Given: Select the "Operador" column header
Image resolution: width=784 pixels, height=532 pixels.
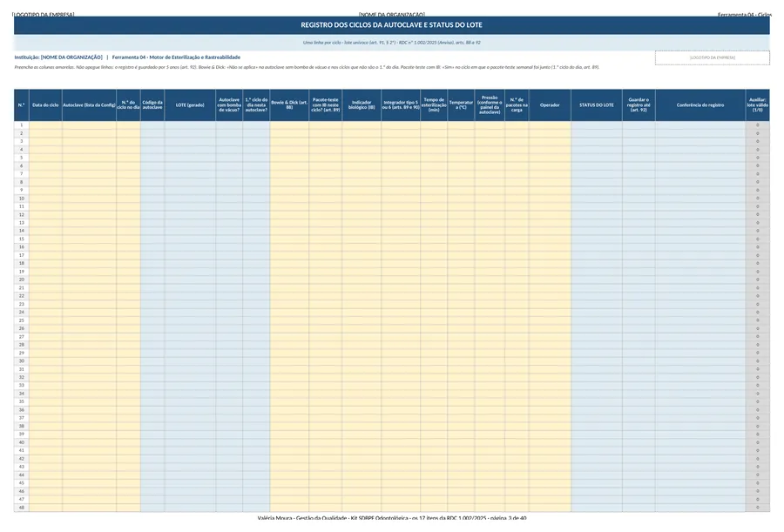Looking at the screenshot, I should pos(550,105).
